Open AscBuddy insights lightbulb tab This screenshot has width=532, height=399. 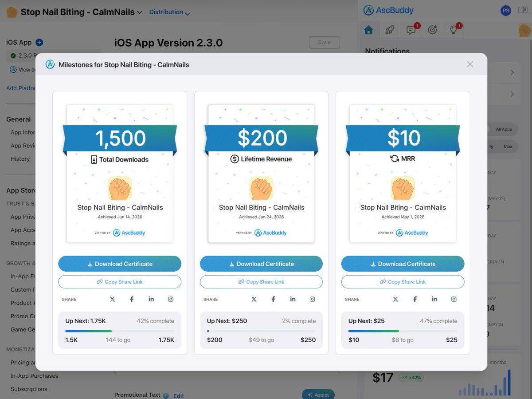(454, 30)
